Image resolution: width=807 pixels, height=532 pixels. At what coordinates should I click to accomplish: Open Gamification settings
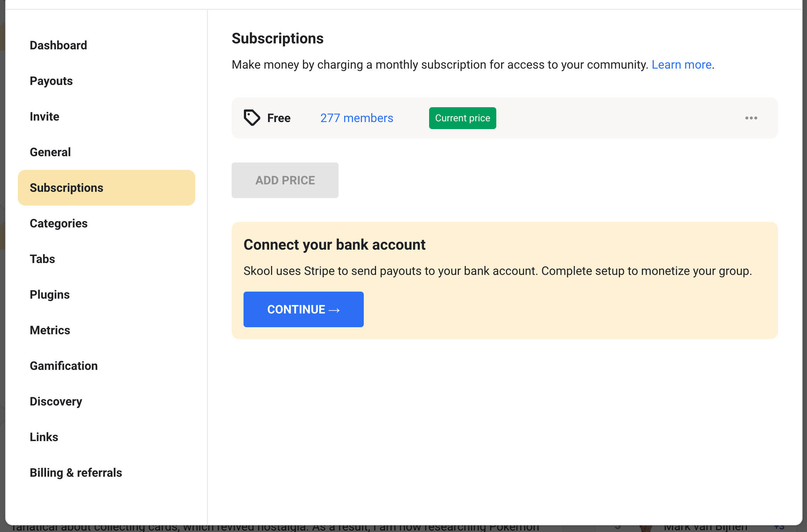64,366
